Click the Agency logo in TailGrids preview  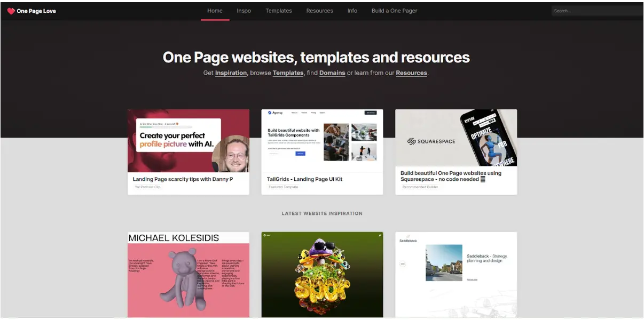coord(276,113)
